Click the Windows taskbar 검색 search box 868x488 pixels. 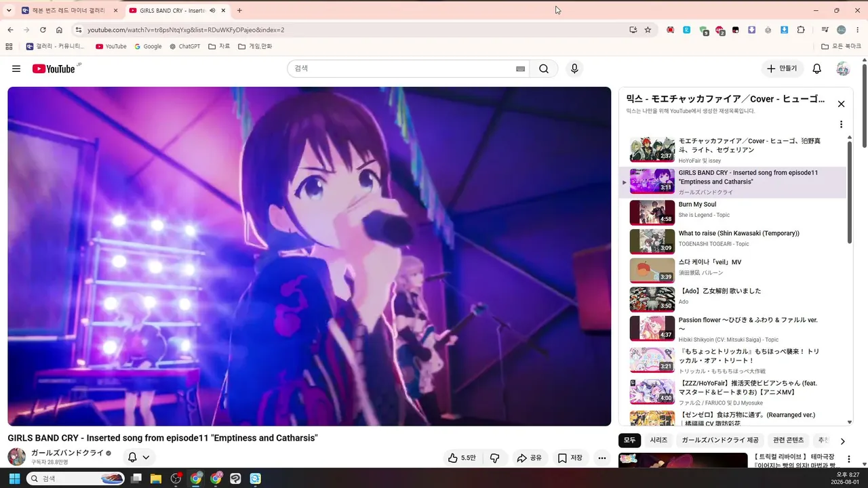76,479
